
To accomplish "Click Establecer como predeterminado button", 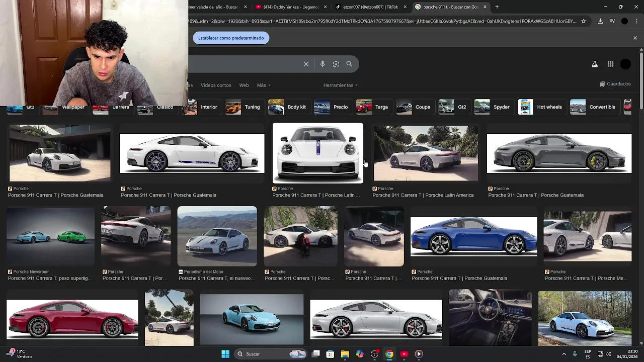I will pos(231,38).
